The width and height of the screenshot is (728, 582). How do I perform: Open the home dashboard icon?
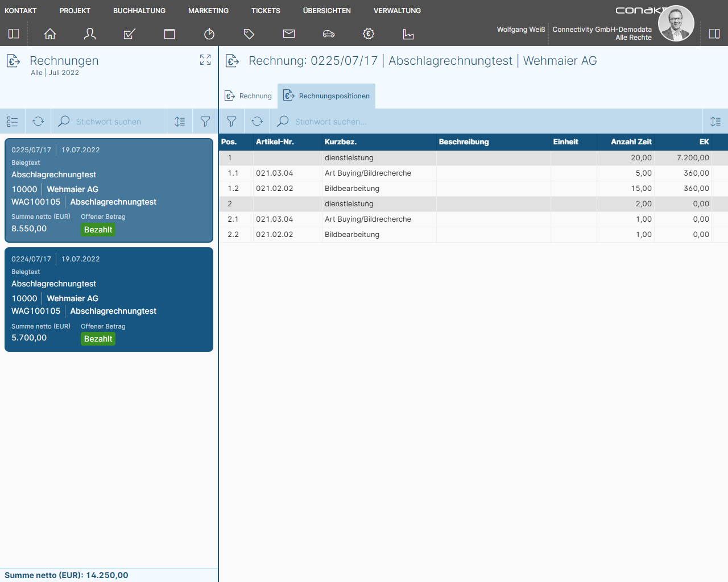pos(50,34)
